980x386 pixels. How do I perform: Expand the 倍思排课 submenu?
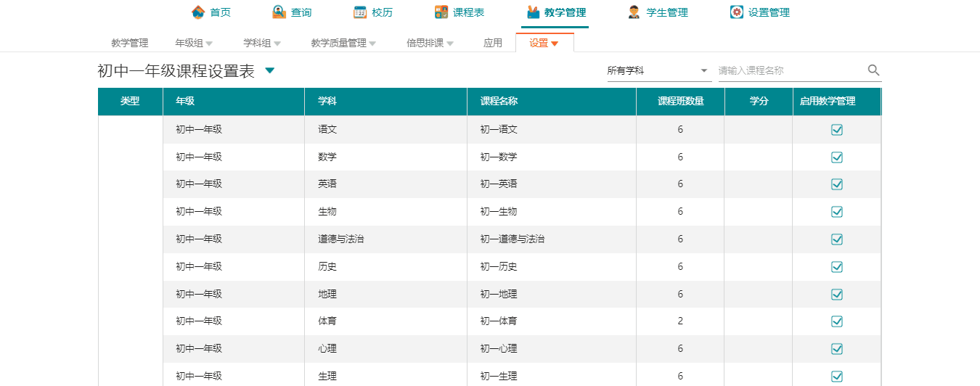coord(430,43)
